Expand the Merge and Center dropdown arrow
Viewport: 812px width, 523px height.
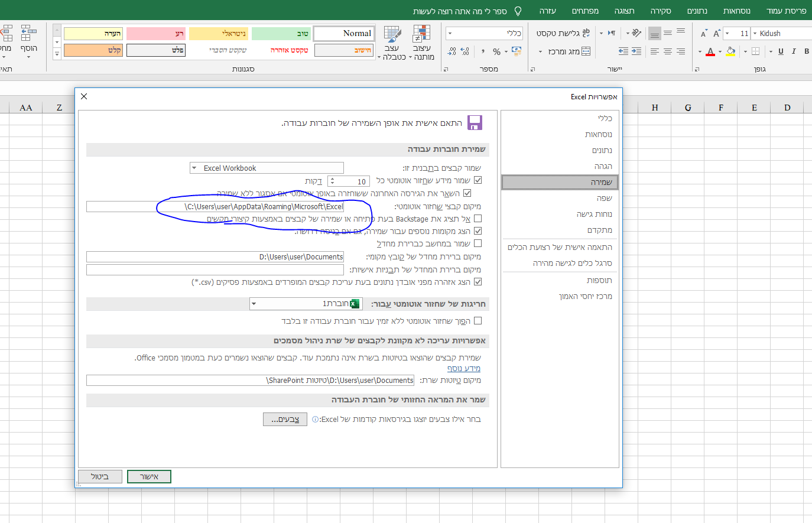[x=540, y=51]
